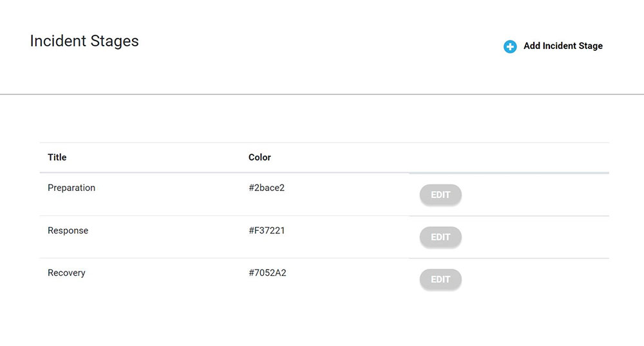The height and width of the screenshot is (346, 644).
Task: Click the blue plus icon
Action: coord(510,46)
